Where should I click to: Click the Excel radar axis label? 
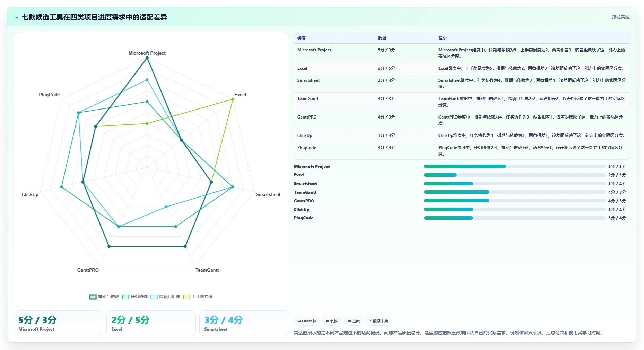pyautogui.click(x=240, y=95)
